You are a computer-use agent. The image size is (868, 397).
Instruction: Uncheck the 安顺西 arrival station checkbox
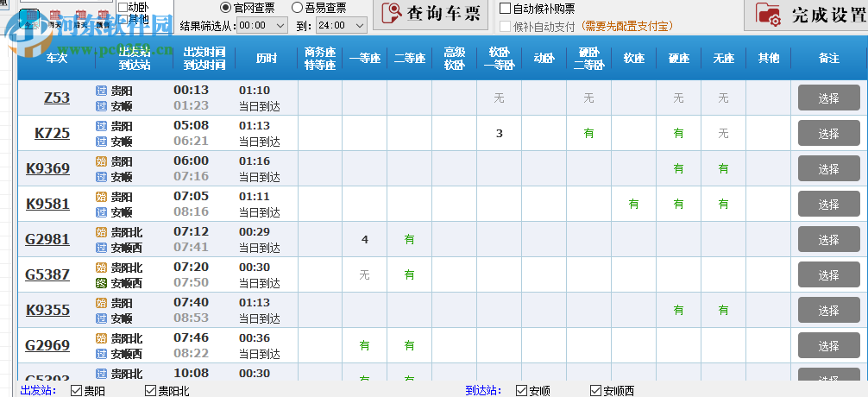[595, 391]
